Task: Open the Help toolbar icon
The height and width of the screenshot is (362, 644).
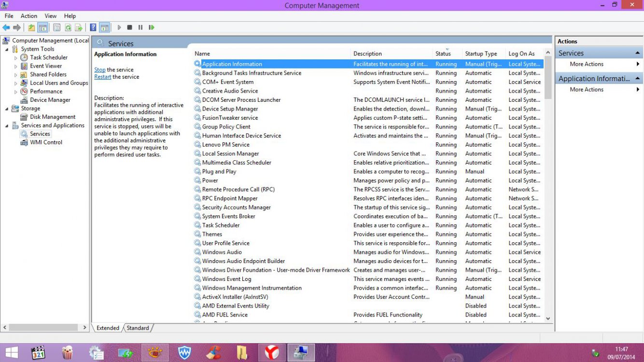Action: (93, 28)
